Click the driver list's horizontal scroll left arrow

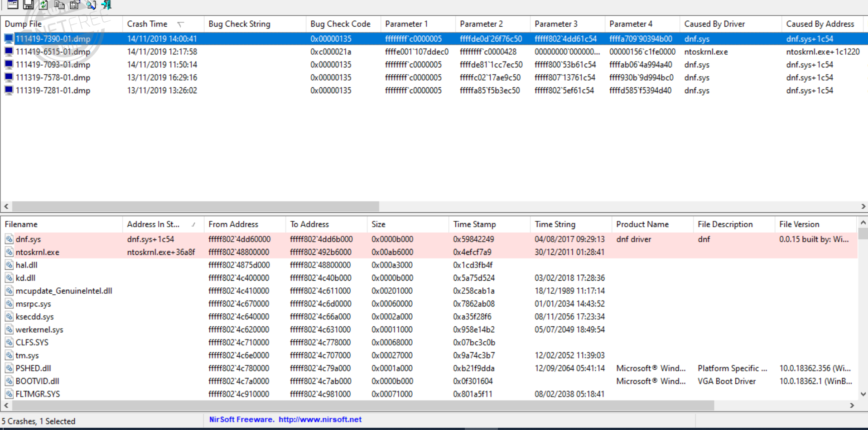click(x=6, y=406)
